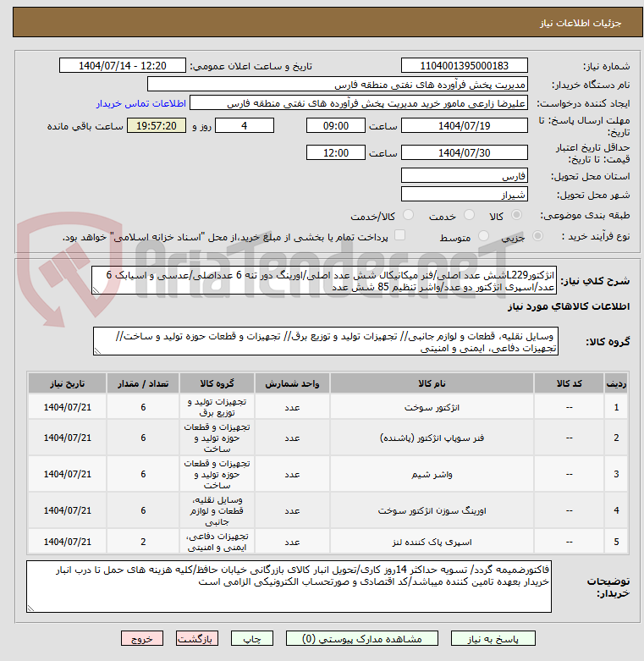Click quantity 2 in row اسپری پاک کننده لنز

coord(143,542)
